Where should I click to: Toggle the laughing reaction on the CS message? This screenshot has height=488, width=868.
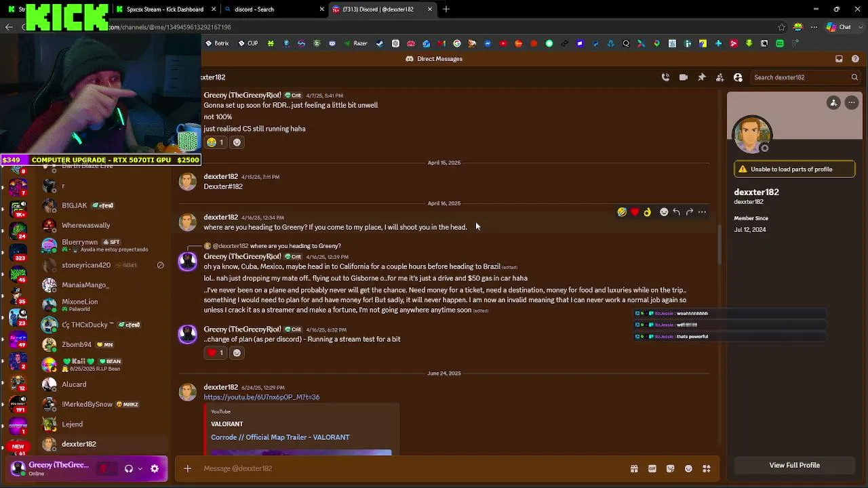(x=216, y=142)
